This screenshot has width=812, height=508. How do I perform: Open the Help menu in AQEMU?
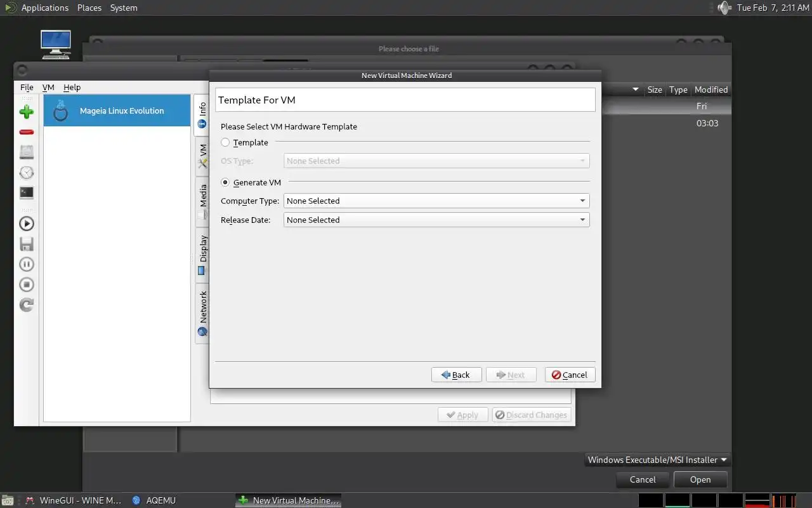tap(72, 87)
